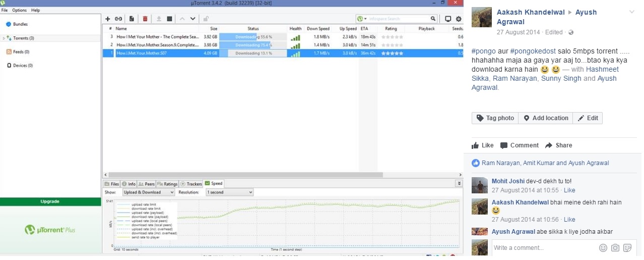This screenshot has width=644, height=260.
Task: Rate the S07 torrent using its star rating
Action: (392, 53)
